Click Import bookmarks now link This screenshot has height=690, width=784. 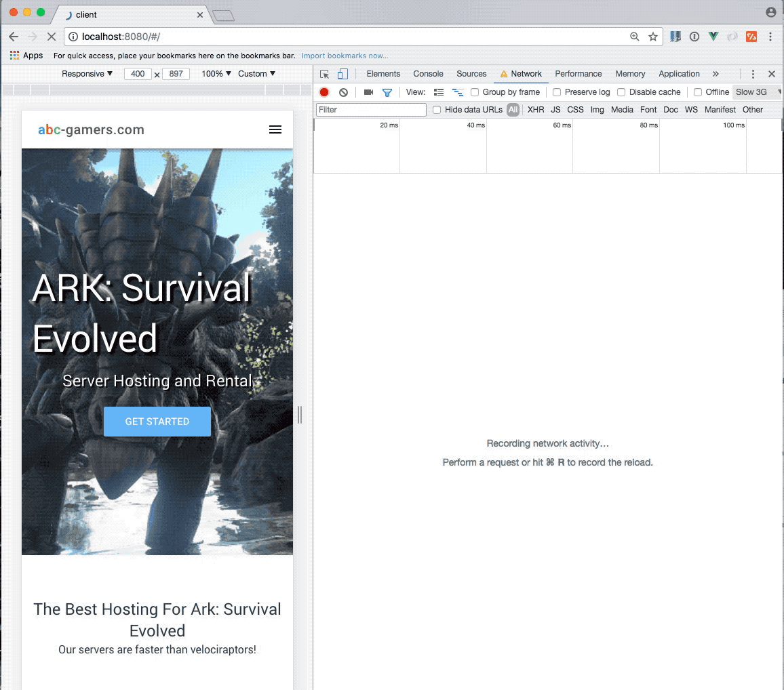[x=345, y=56]
